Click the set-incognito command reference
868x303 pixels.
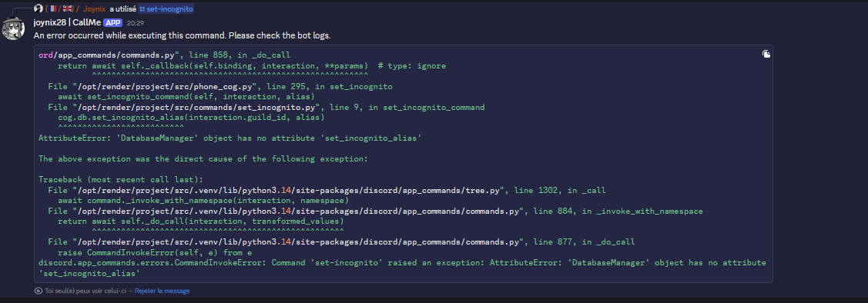coord(166,9)
